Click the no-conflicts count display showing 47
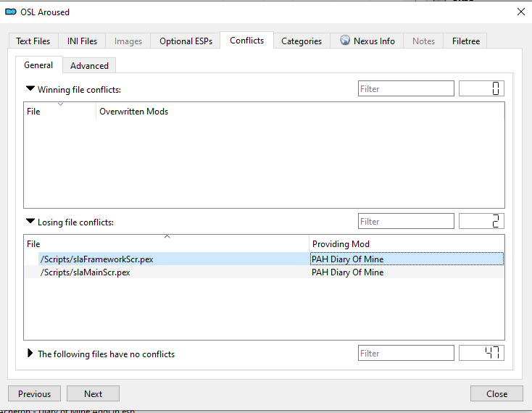This screenshot has height=413, width=532. (481, 353)
